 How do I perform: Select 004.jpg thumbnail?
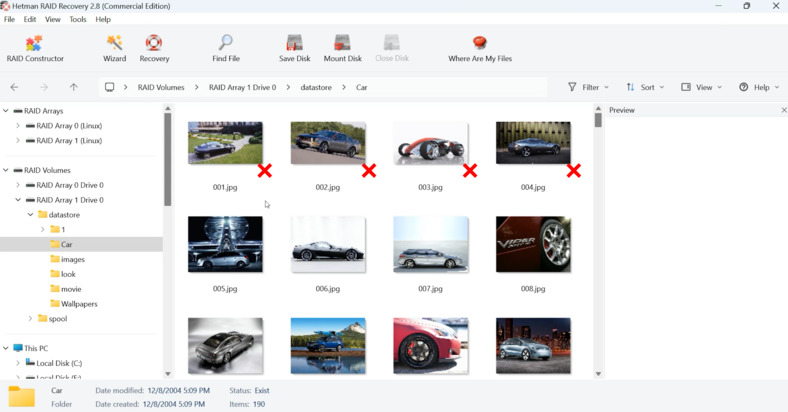click(x=533, y=143)
